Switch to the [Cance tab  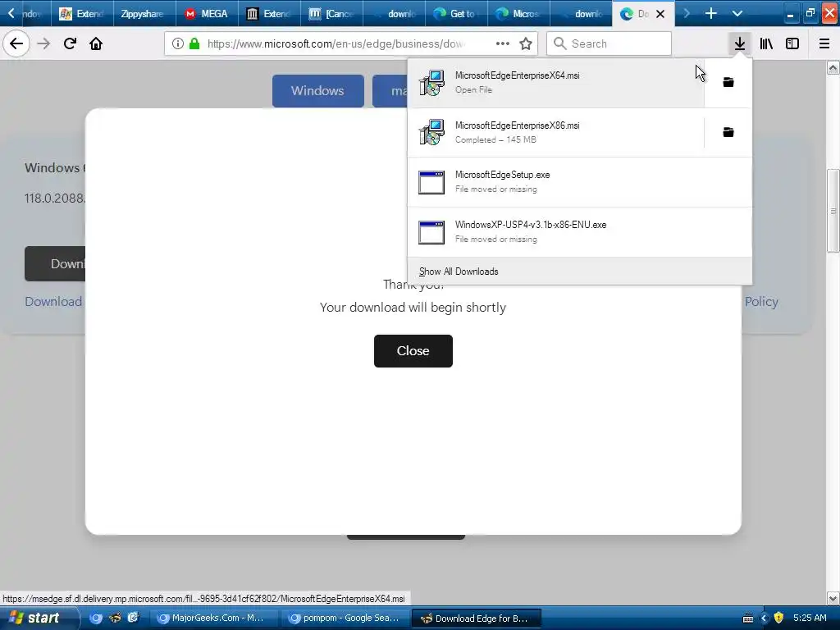331,13
